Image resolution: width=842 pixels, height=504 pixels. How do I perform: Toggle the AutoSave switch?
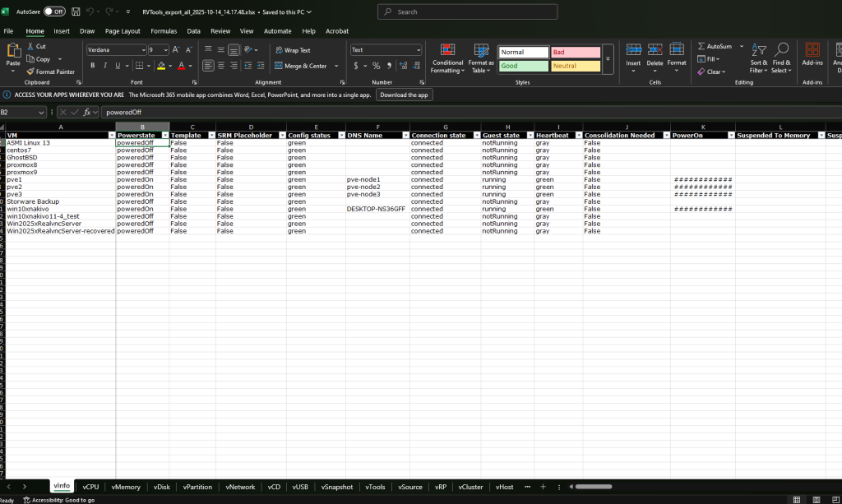point(54,12)
